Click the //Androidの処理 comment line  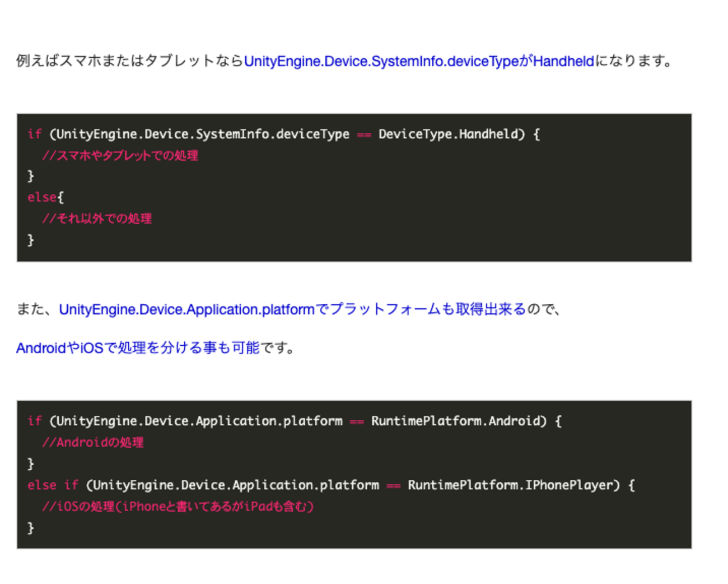(92, 442)
